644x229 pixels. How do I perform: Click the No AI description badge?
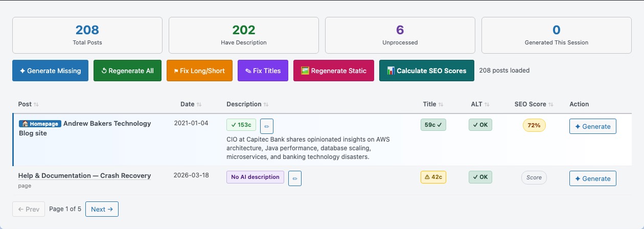pyautogui.click(x=255, y=177)
